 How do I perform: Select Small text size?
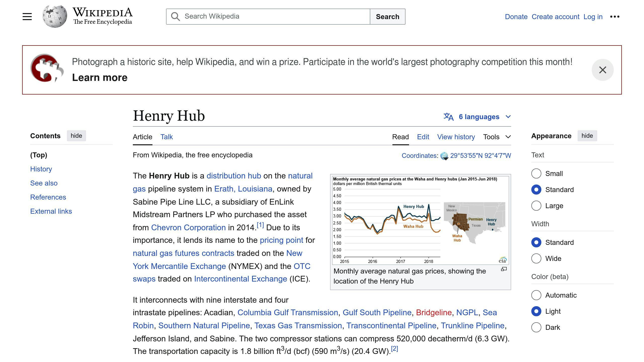pyautogui.click(x=536, y=173)
